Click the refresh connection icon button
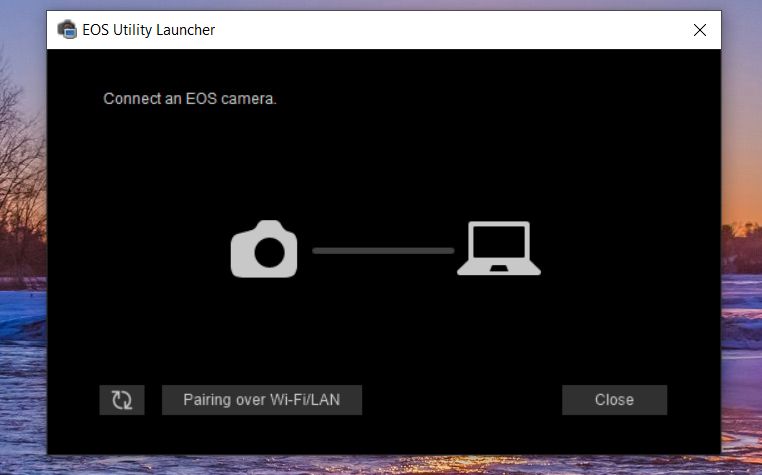 [121, 400]
